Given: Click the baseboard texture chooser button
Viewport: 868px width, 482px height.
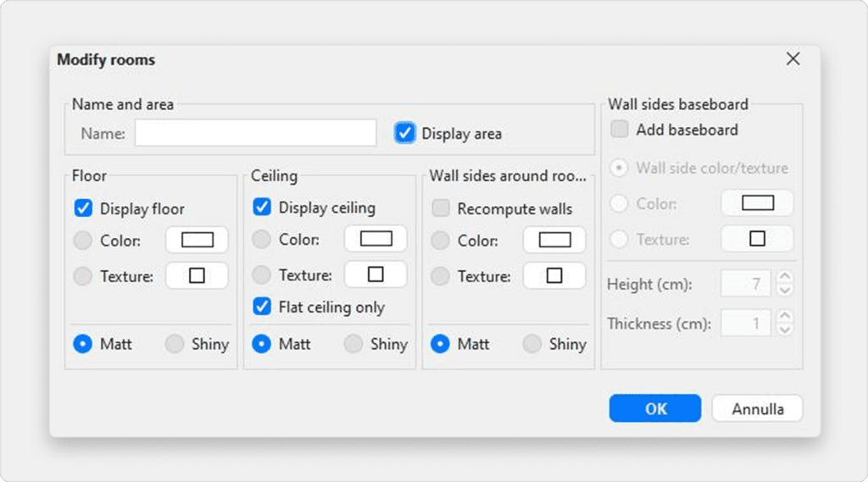Looking at the screenshot, I should 757,240.
